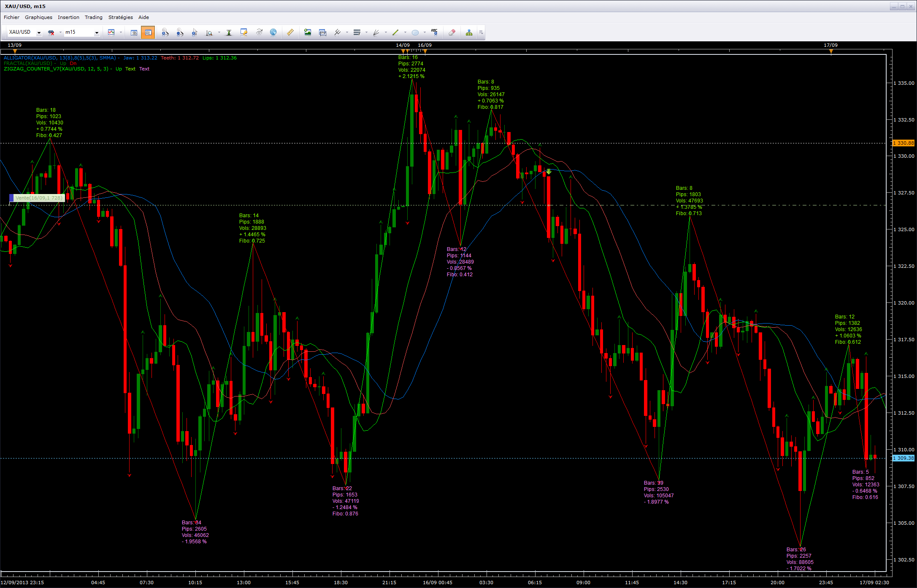Click the 13/09 orange day marker
This screenshot has width=917, height=588.
coord(15,52)
